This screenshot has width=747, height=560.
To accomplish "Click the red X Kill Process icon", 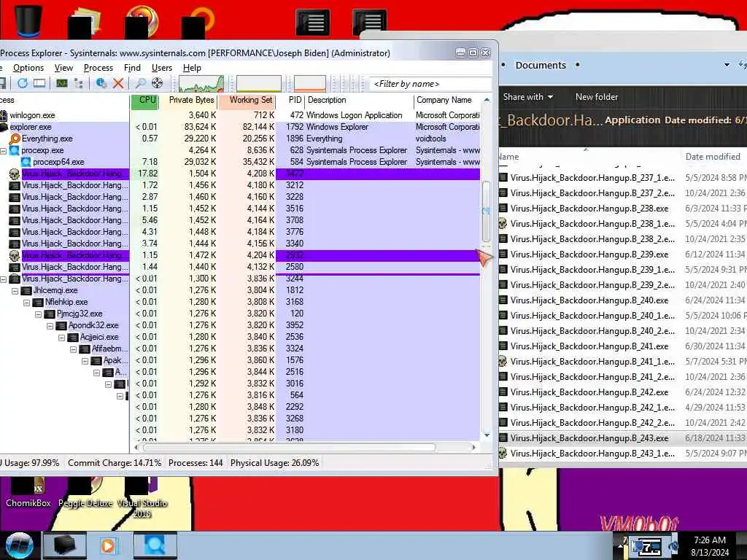I will pyautogui.click(x=118, y=83).
